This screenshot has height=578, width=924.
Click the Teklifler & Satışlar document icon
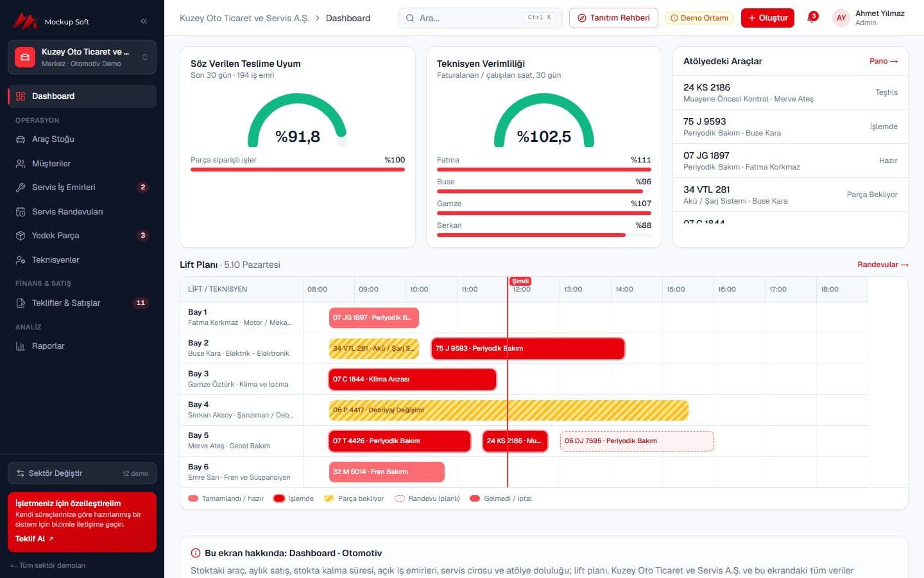tap(21, 303)
